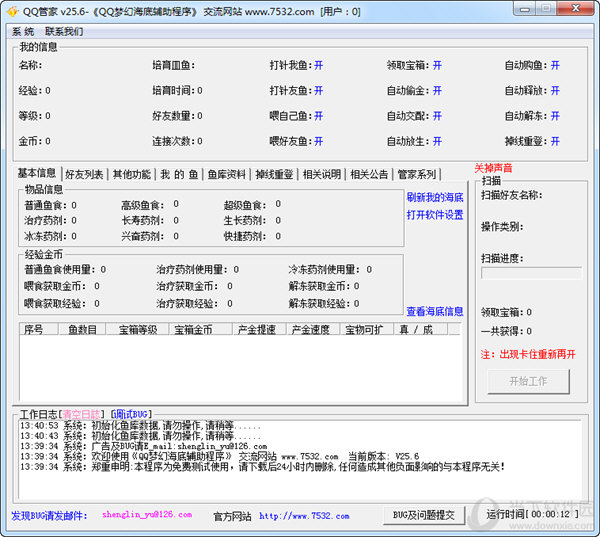Toggle 打针我鱼 开 switch
Image resolution: width=600 pixels, height=537 pixels.
pyautogui.click(x=318, y=65)
